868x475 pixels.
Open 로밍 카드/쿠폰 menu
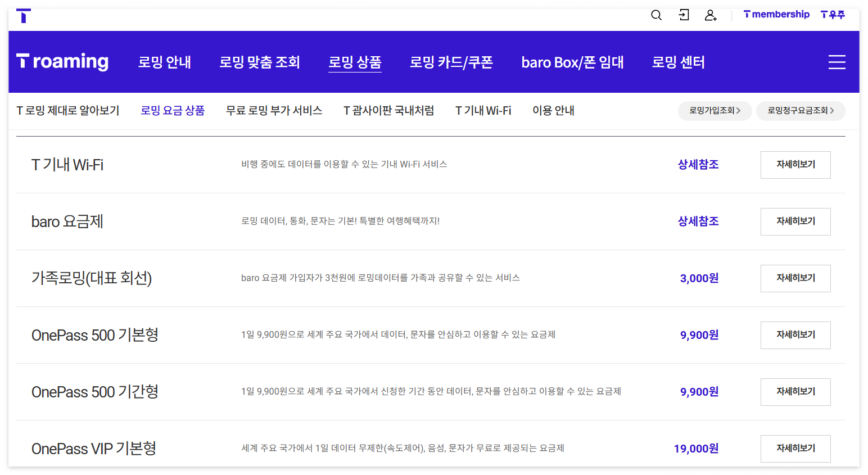click(451, 62)
